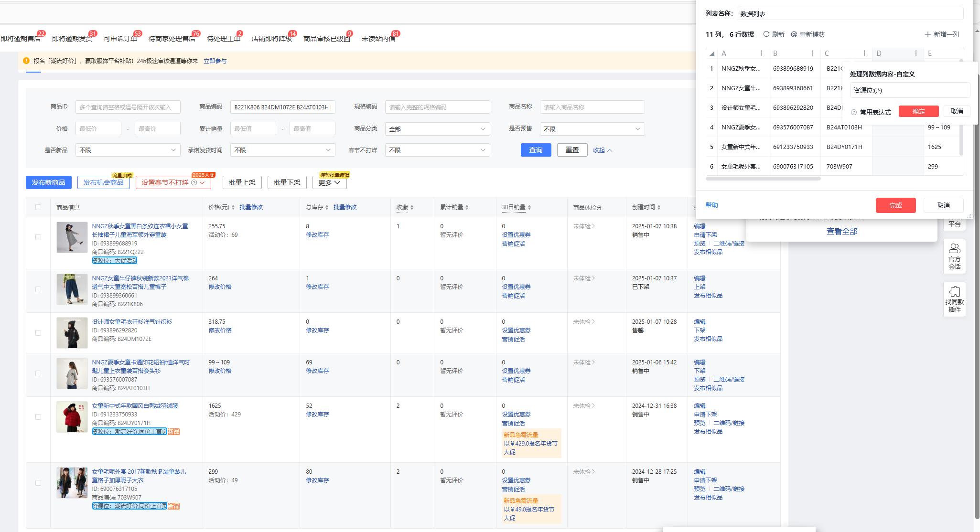Click the 资源位 expression input field

pyautogui.click(x=909, y=90)
